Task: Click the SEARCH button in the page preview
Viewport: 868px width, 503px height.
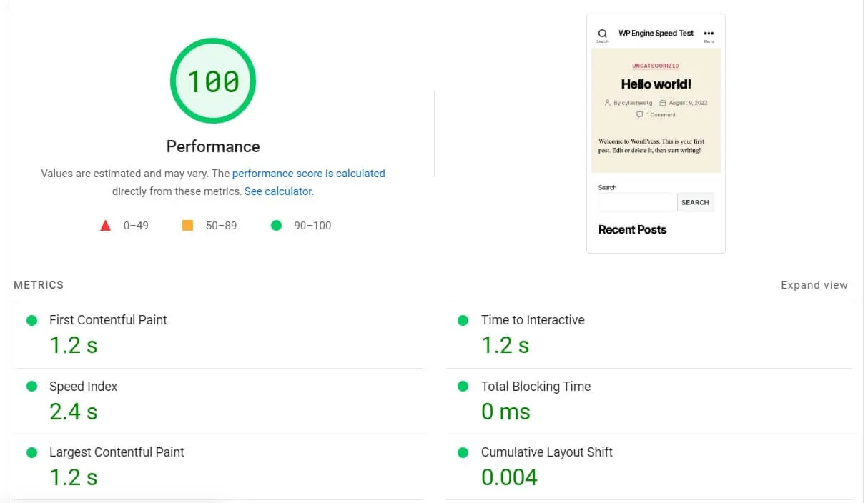Action: (695, 202)
